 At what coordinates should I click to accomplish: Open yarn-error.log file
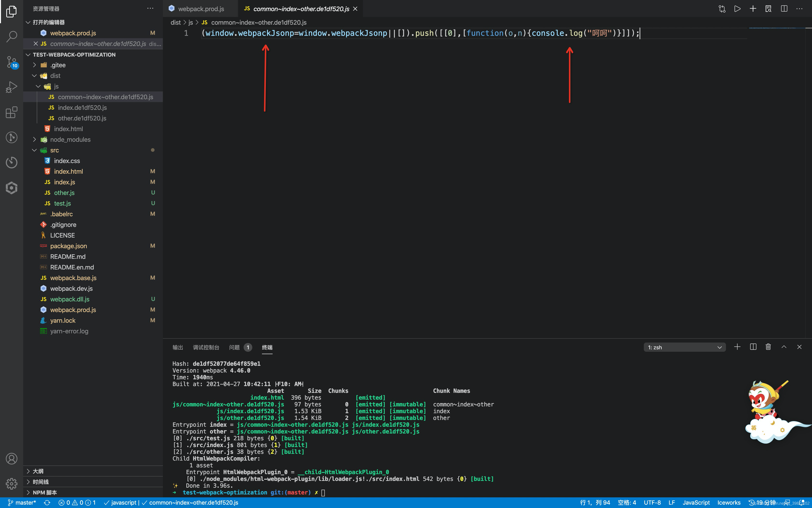[93, 331]
